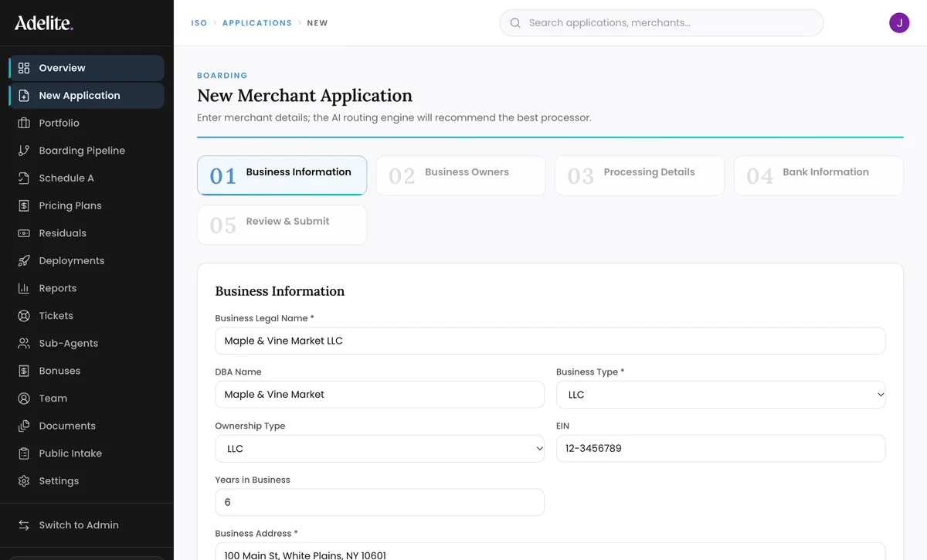
Task: Click the Tickets lifebuoy icon
Action: [24, 316]
